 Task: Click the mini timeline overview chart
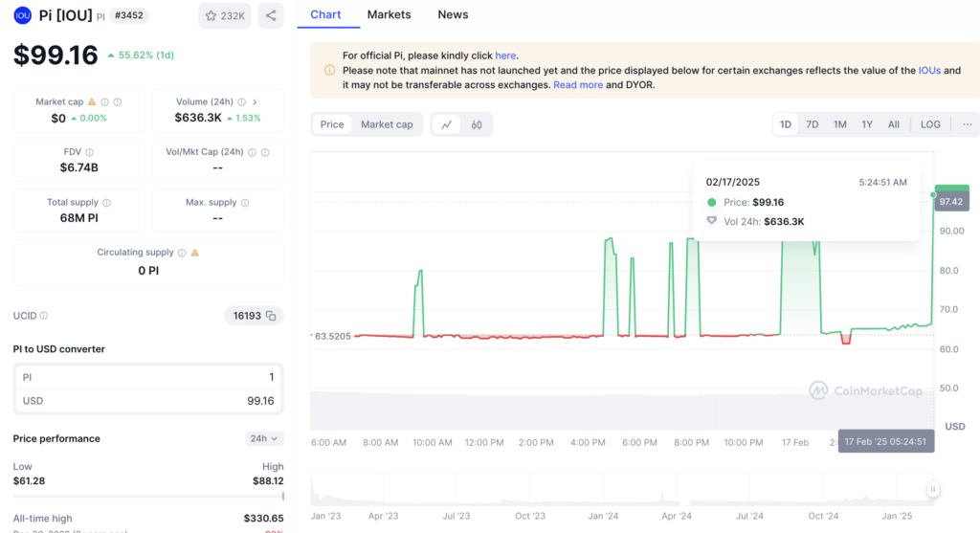click(x=622, y=489)
